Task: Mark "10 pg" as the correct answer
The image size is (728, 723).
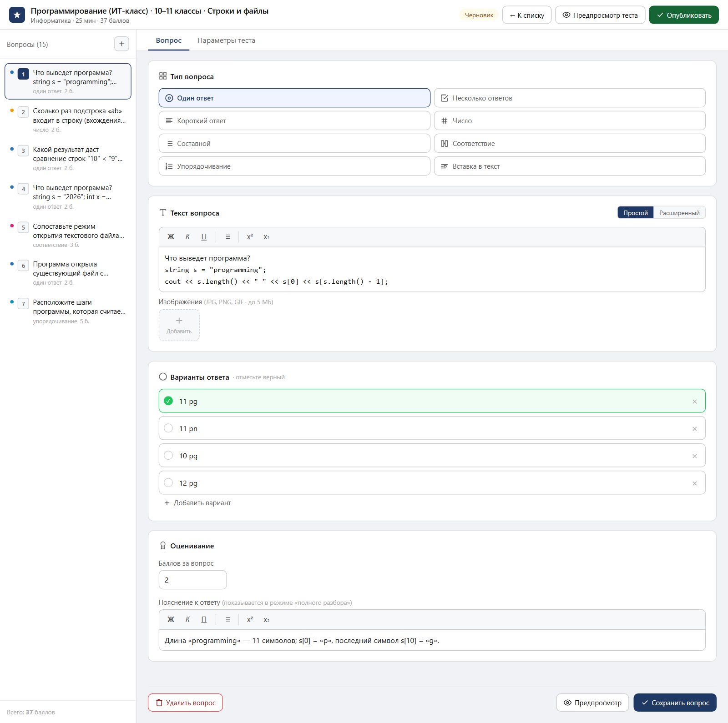Action: point(168,456)
